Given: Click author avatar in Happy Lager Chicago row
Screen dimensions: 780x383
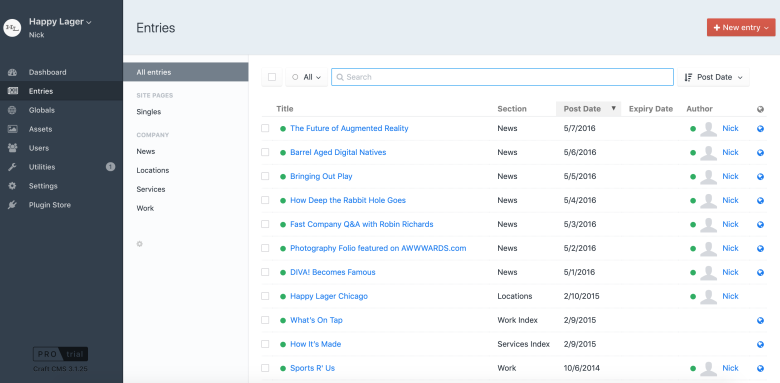Looking at the screenshot, I should point(708,296).
